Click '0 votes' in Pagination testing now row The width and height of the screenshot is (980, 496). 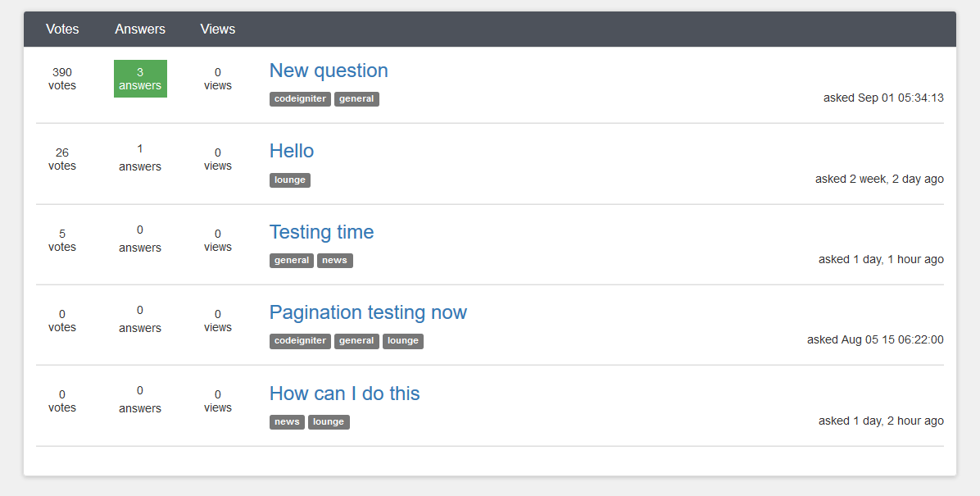62,321
